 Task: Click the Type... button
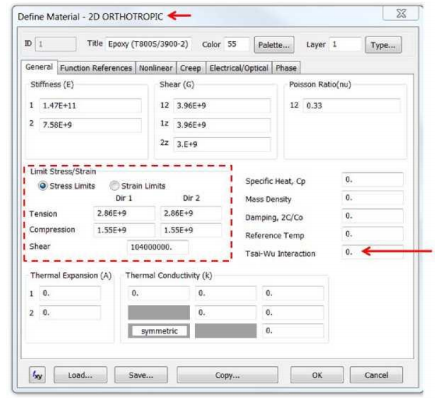point(383,45)
